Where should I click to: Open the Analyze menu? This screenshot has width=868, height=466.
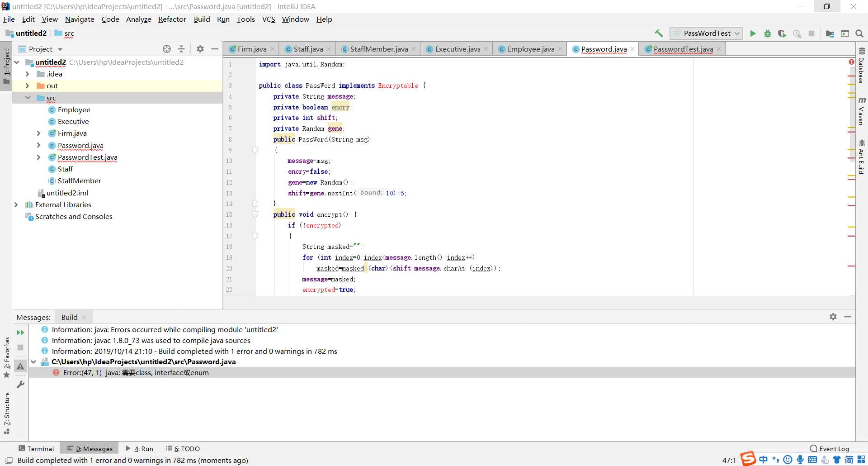point(138,19)
